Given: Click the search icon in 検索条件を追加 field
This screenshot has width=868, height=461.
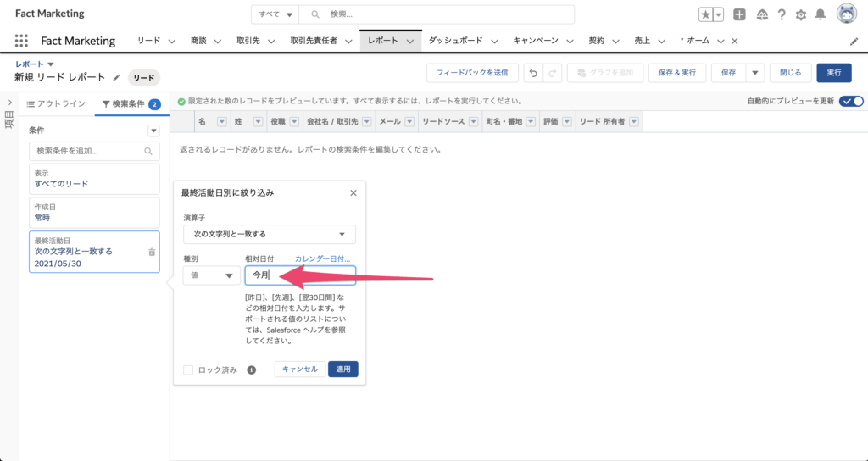Looking at the screenshot, I should [147, 151].
